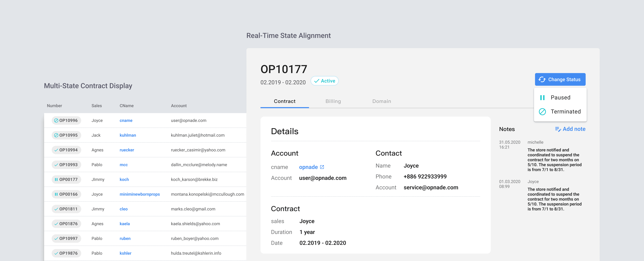Click the Add note link
This screenshot has width=644, height=261.
click(x=570, y=129)
